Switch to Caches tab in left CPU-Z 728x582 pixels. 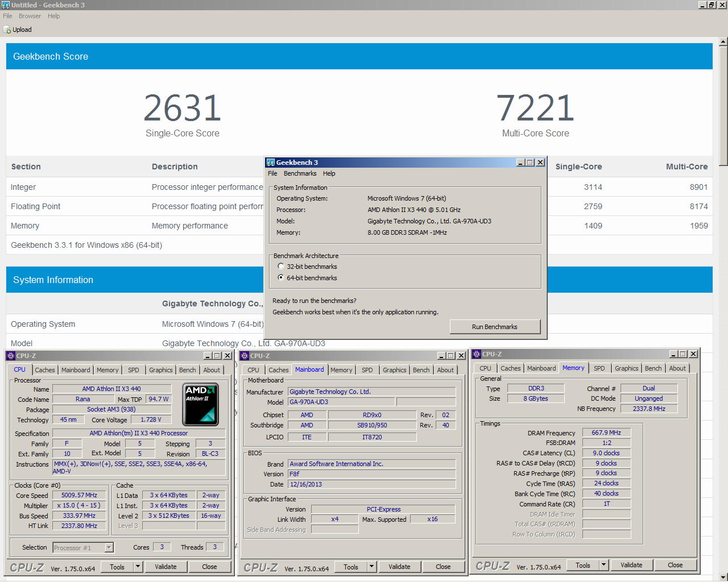[45, 370]
